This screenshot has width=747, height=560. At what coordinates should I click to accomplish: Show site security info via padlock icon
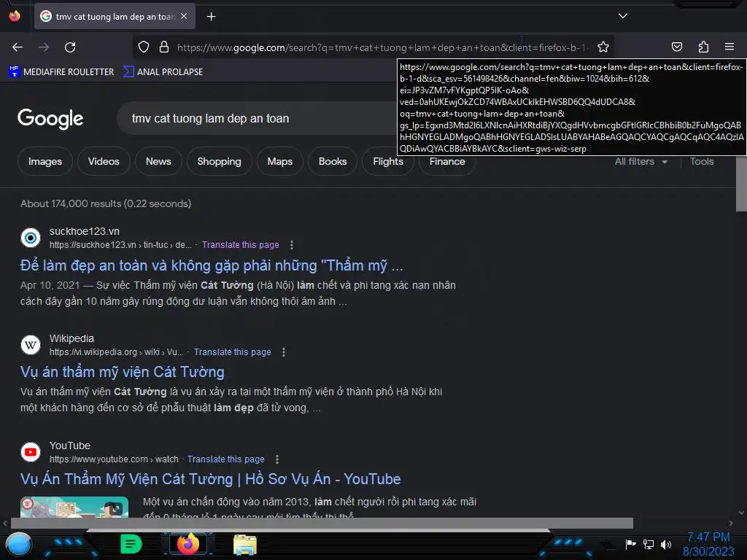[164, 47]
